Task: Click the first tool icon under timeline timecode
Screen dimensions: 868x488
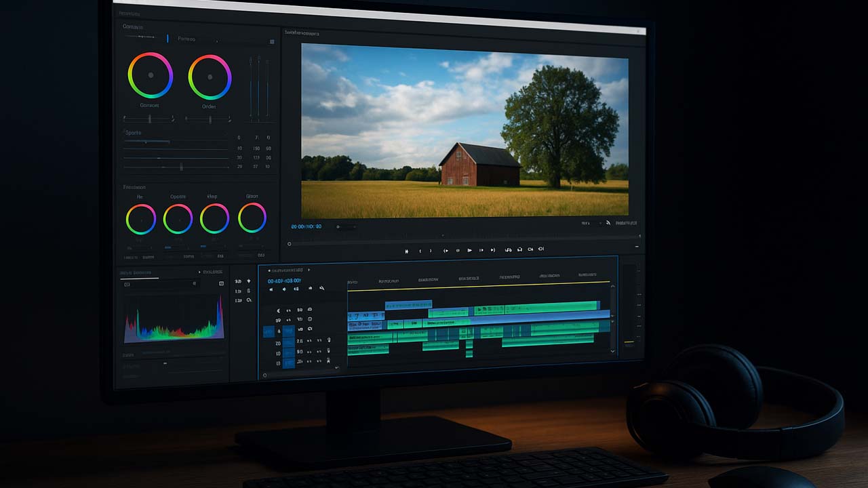Action: pos(271,289)
